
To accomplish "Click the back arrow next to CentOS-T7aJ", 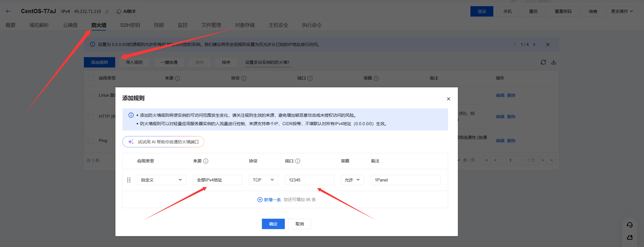I will click(8, 11).
